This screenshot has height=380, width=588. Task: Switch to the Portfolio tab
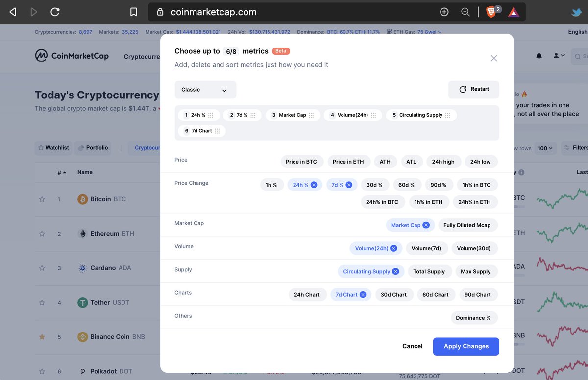pyautogui.click(x=93, y=148)
